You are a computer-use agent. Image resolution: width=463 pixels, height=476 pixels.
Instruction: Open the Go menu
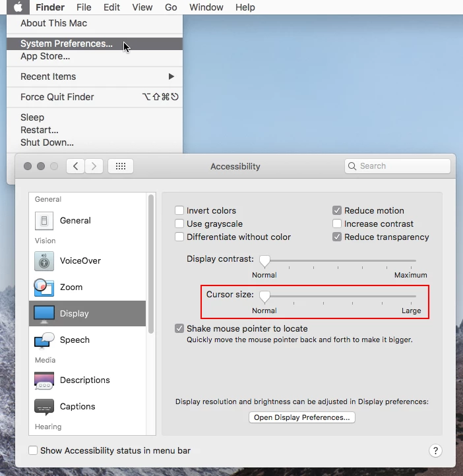tap(171, 7)
